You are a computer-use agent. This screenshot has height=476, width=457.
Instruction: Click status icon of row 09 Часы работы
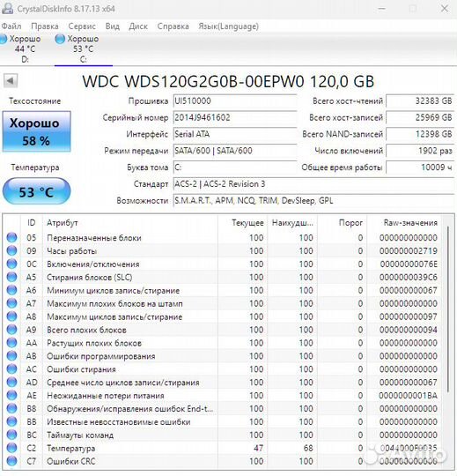point(11,250)
